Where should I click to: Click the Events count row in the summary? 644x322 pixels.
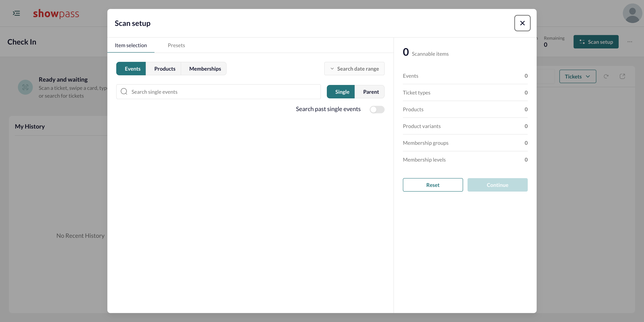coord(465,76)
